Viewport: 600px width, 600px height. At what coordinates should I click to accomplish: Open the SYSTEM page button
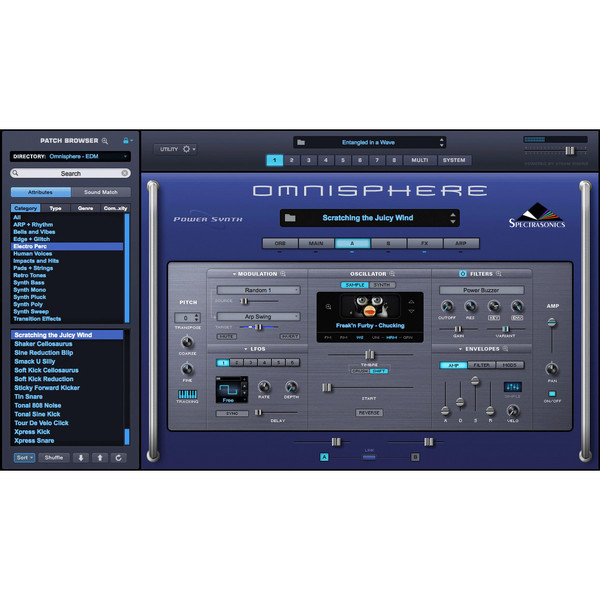click(454, 160)
